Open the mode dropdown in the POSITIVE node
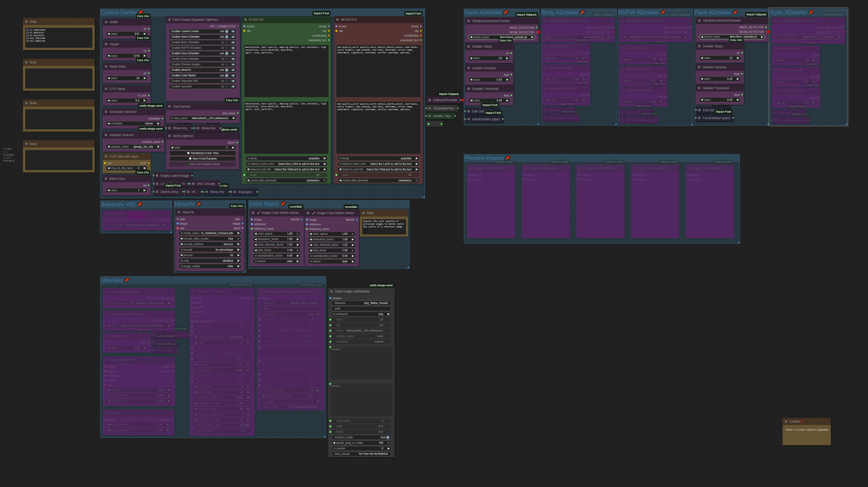This screenshot has height=487, width=868. point(286,158)
